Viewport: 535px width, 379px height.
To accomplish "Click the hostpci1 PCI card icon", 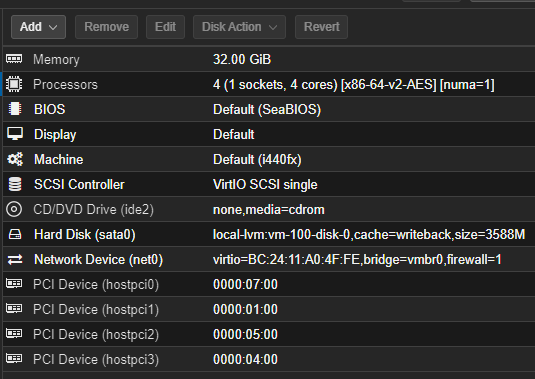I will [14, 309].
